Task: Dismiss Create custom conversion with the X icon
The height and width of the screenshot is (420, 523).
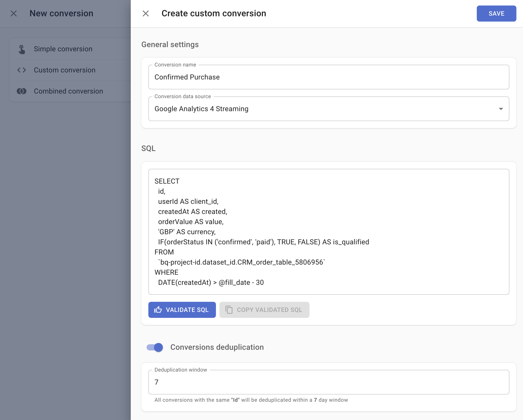Action: coord(146,14)
